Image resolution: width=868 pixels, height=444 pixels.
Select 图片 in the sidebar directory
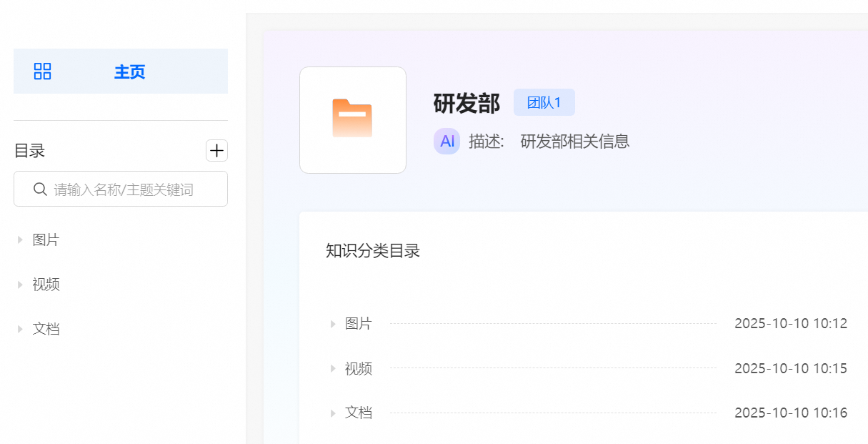(x=46, y=240)
